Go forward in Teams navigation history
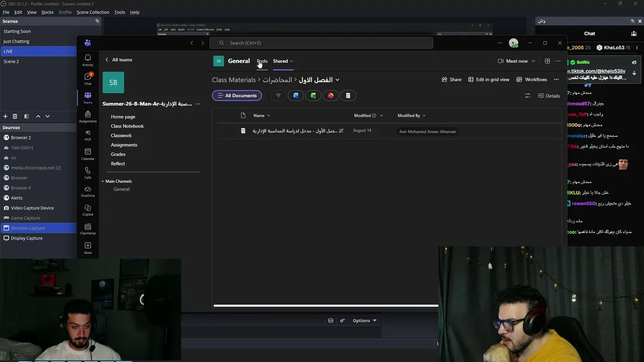644x362 pixels. click(203, 43)
